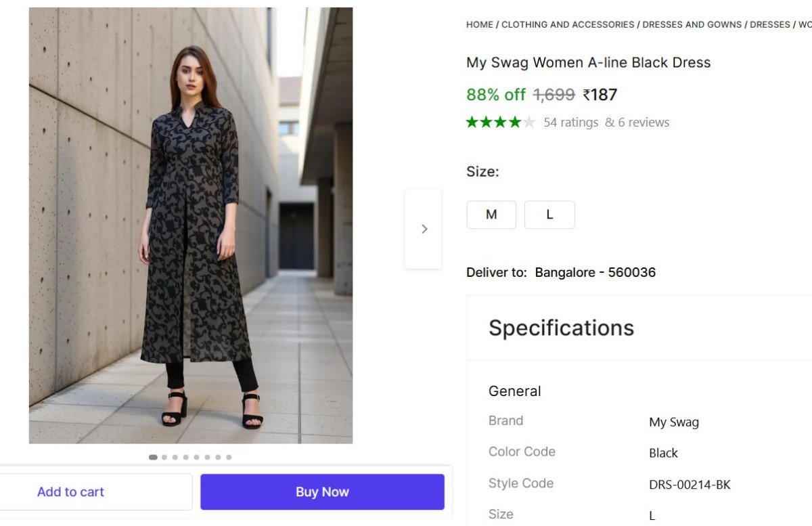Go to the last carousel dot
This screenshot has width=812, height=526.
pos(229,457)
